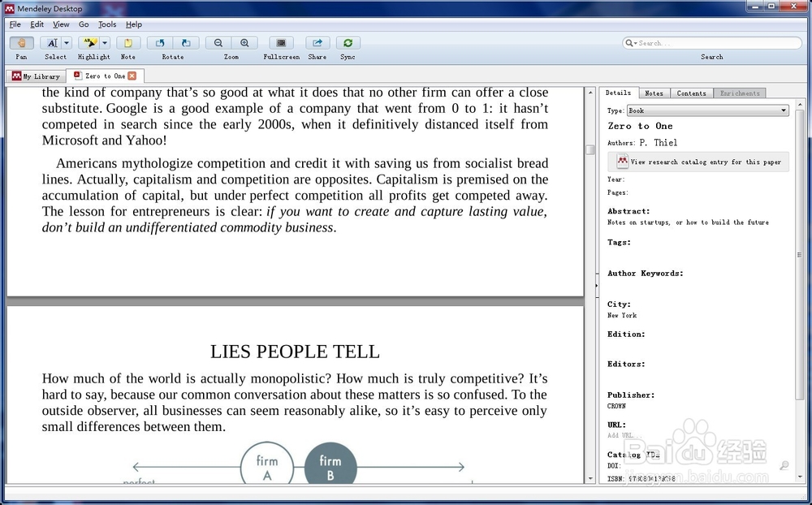
Task: Open the Details tab
Action: click(x=618, y=93)
